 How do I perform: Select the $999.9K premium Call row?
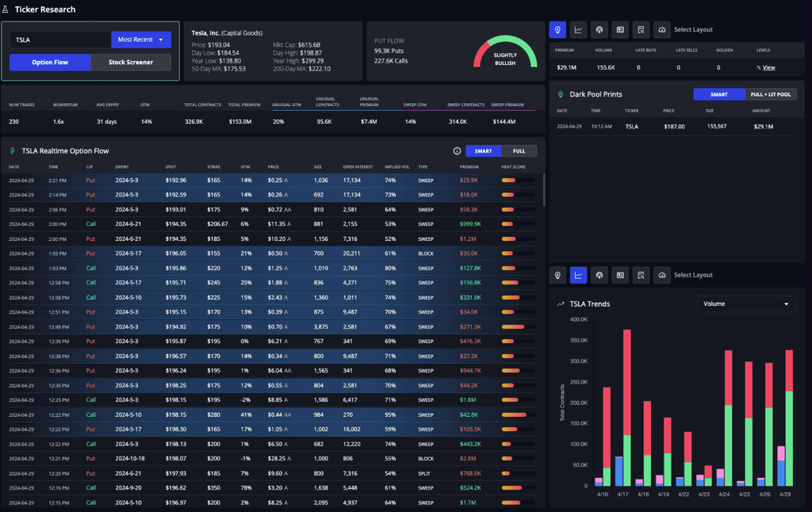tap(272, 224)
